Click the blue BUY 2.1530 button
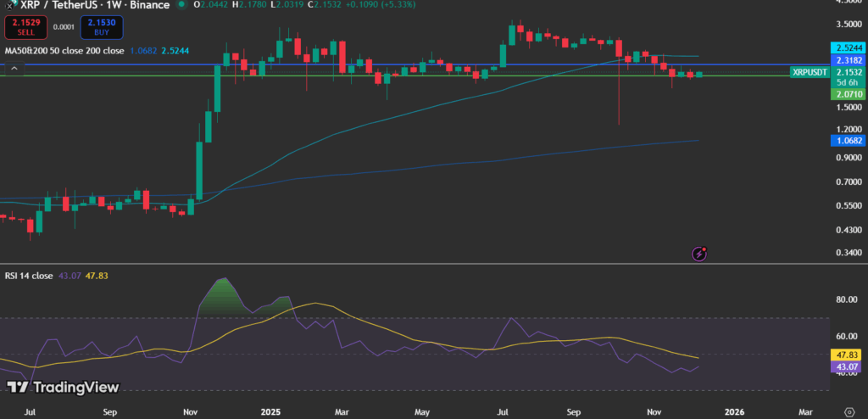The height and width of the screenshot is (419, 868). 102,27
